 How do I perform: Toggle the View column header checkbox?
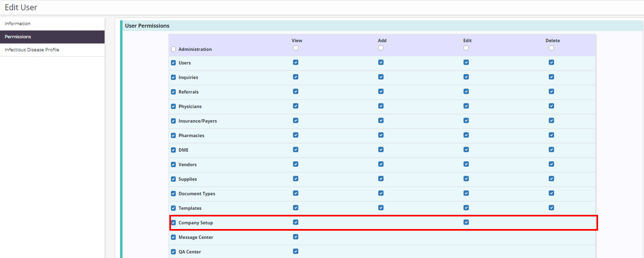click(296, 48)
